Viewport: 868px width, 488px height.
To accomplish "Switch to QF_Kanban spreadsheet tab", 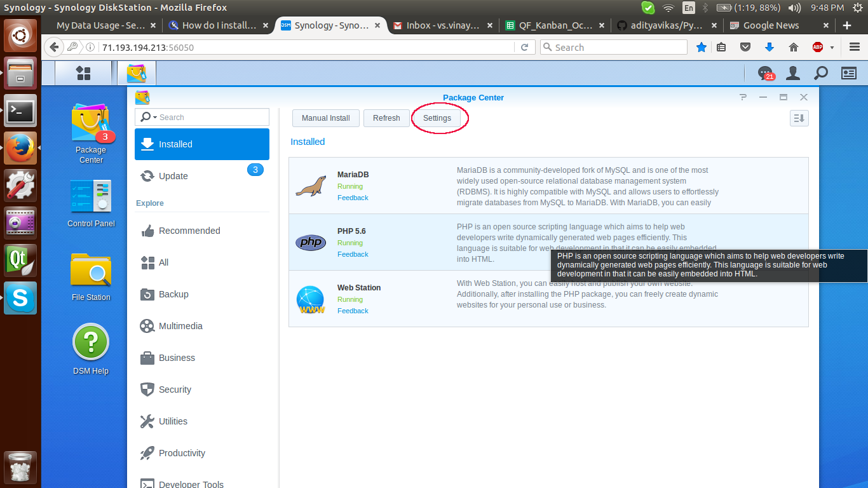I will (x=555, y=25).
